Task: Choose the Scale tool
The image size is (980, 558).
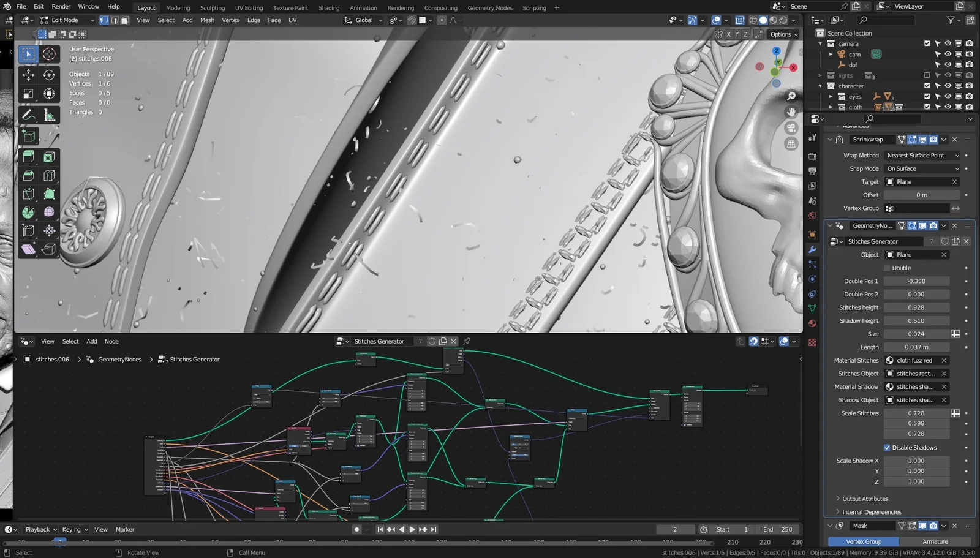Action: click(28, 93)
